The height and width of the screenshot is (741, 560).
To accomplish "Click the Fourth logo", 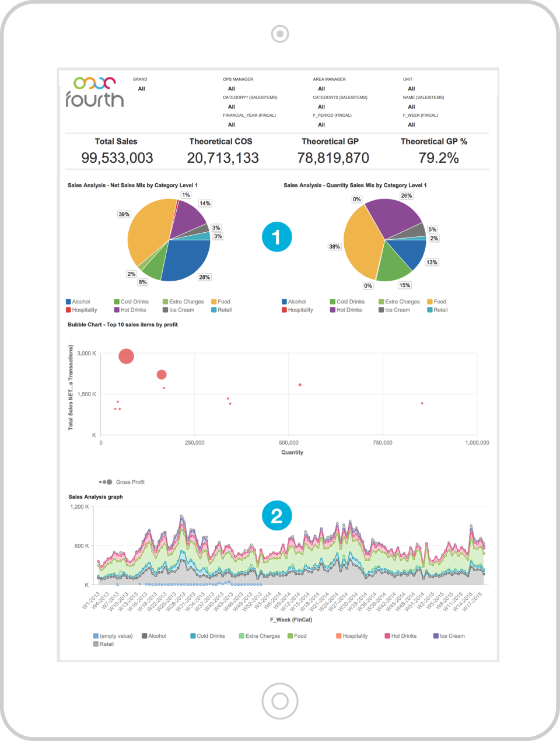I will [94, 92].
